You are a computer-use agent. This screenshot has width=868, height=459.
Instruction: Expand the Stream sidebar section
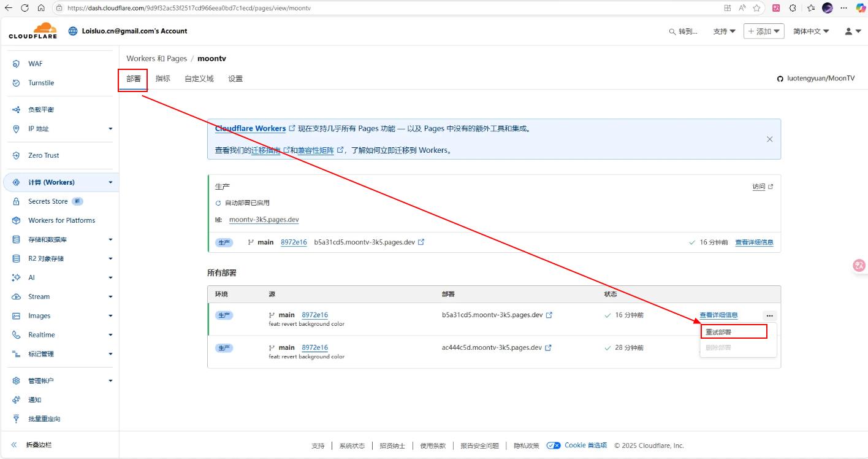111,296
